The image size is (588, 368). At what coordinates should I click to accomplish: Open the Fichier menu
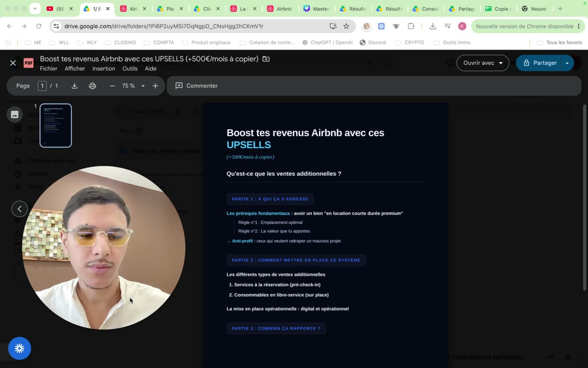coord(49,69)
